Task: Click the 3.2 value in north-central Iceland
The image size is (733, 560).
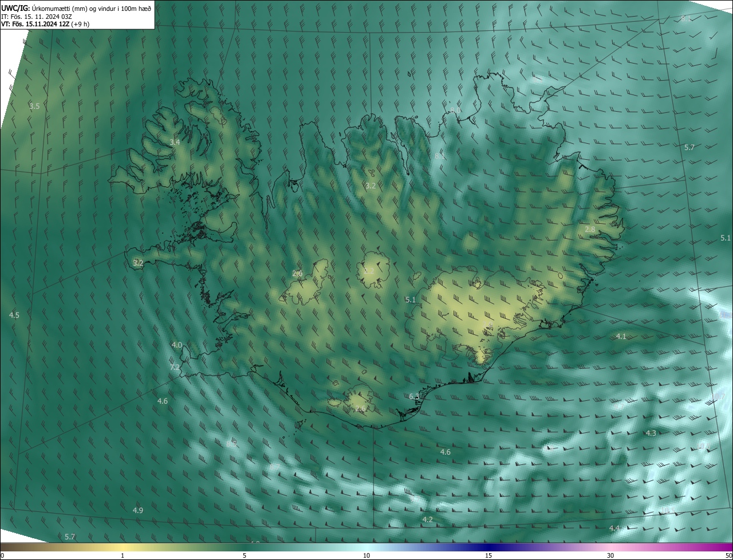Action: coord(371,186)
